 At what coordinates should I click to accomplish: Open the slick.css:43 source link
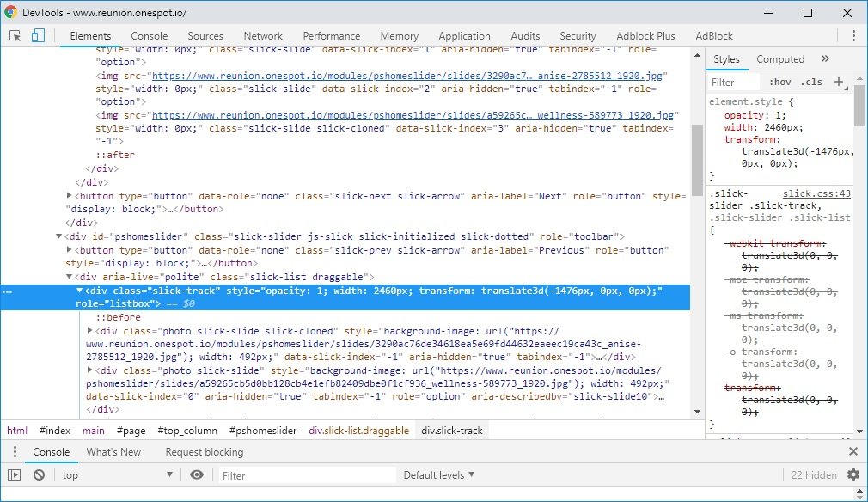point(816,193)
